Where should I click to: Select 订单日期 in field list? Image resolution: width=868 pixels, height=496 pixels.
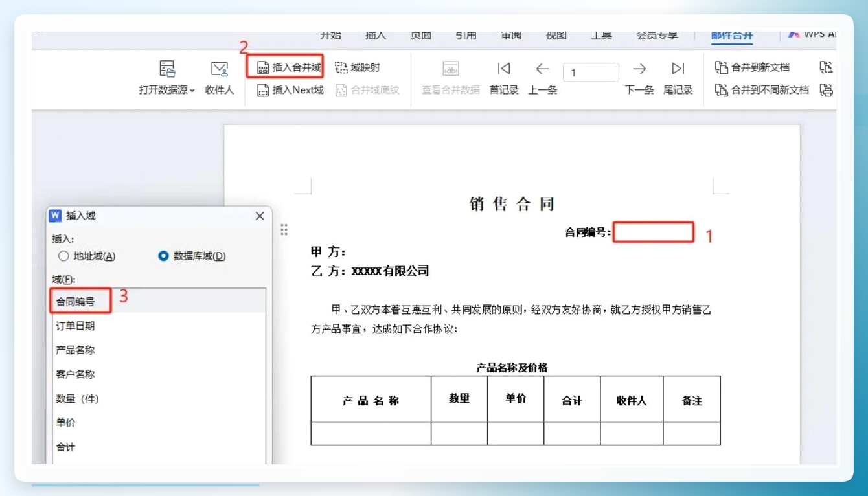158,326
